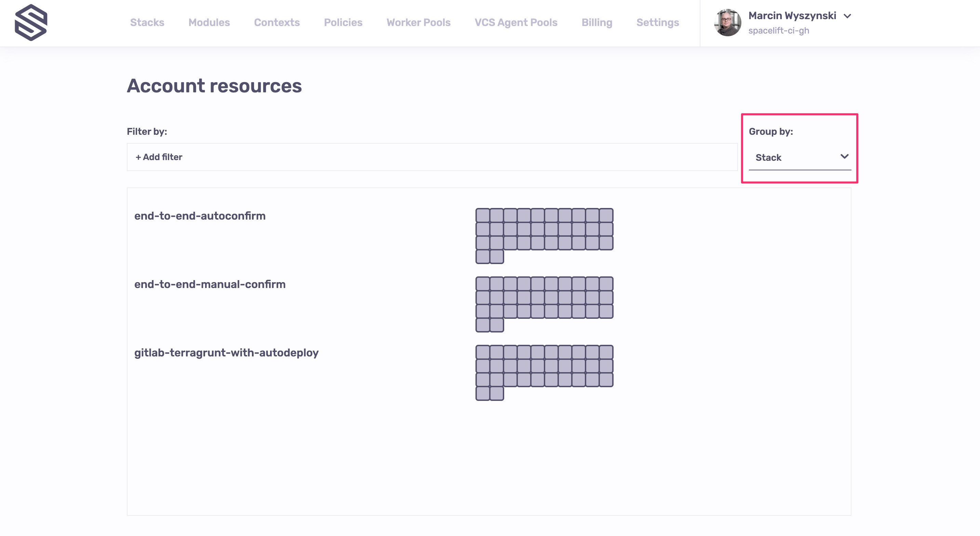Click first resource square of end-to-end-autoconfirm
The height and width of the screenshot is (536, 980).
(482, 215)
